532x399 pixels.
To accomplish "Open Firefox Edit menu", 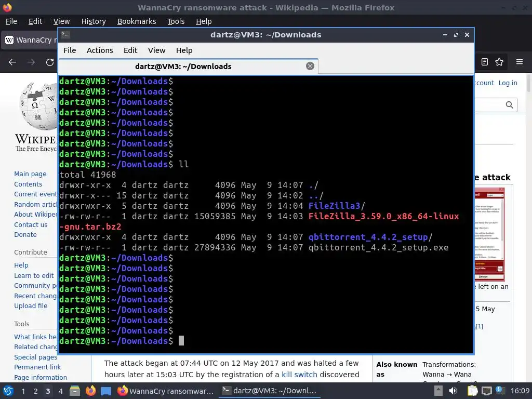I will tap(35, 21).
